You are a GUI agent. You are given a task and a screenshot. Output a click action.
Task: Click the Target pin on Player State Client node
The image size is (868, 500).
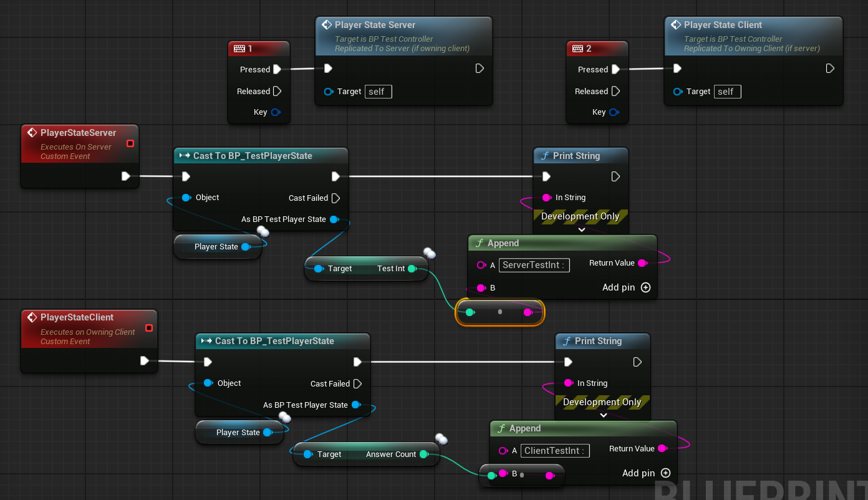(x=678, y=92)
